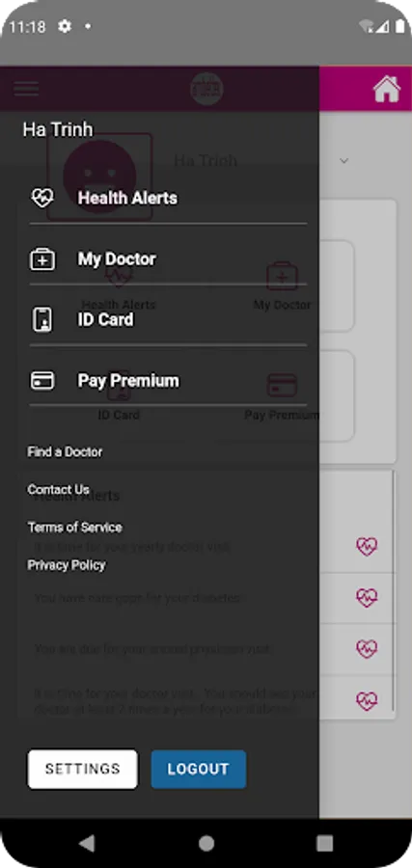Tap the My Doctor medical bag icon
This screenshot has height=868, width=412.
point(42,259)
